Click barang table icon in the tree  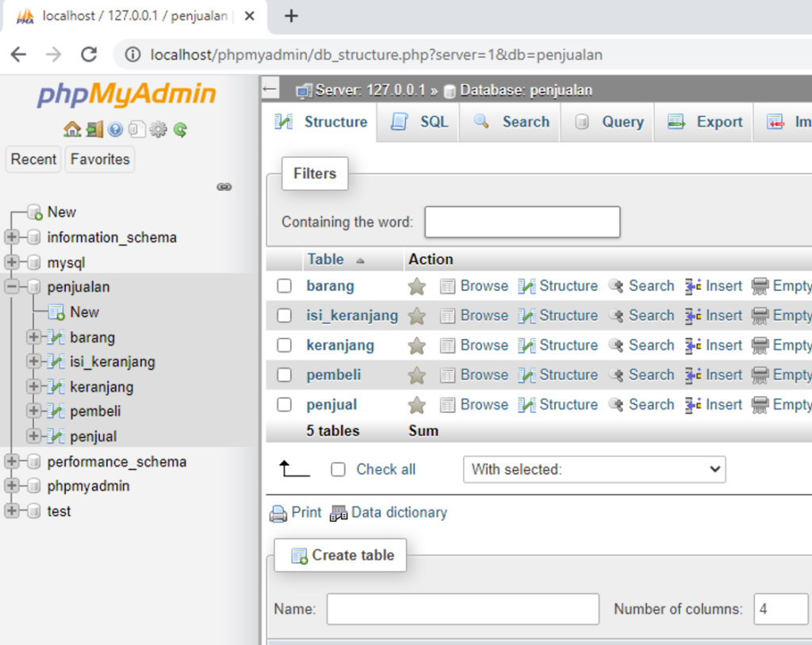(56, 338)
